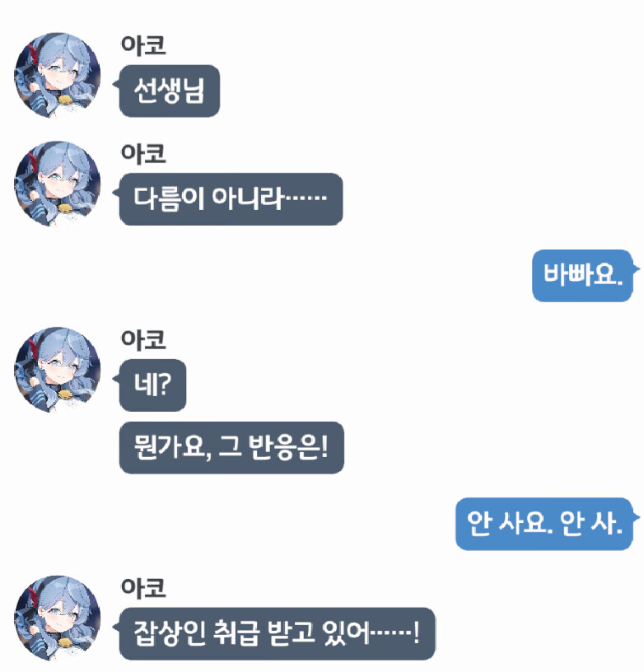Tap the blue 안 사요. 안 사. reply

click(x=544, y=524)
